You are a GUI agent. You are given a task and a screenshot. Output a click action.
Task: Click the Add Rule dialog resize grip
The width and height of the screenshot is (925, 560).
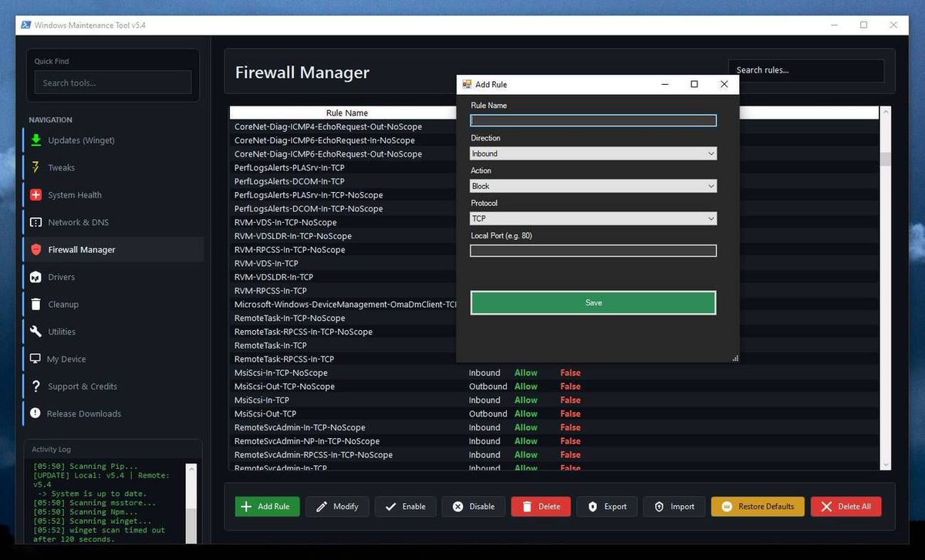[735, 358]
